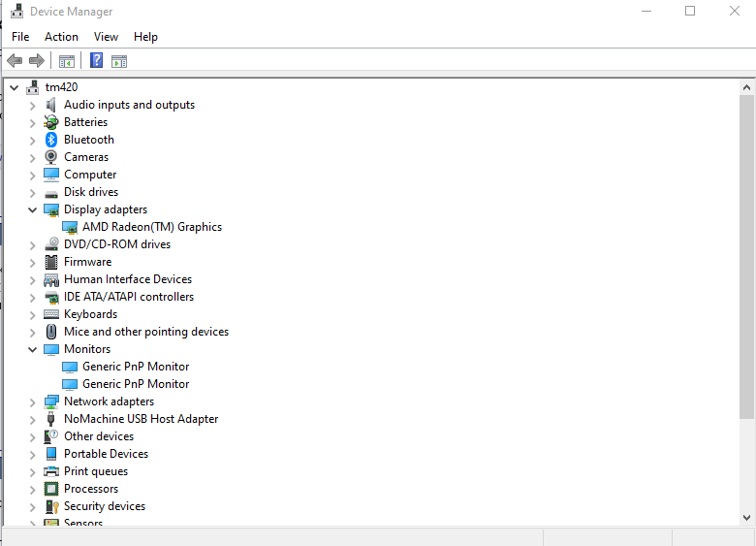The image size is (756, 546).
Task: Minimize the Device Manager window
Action: click(x=646, y=11)
